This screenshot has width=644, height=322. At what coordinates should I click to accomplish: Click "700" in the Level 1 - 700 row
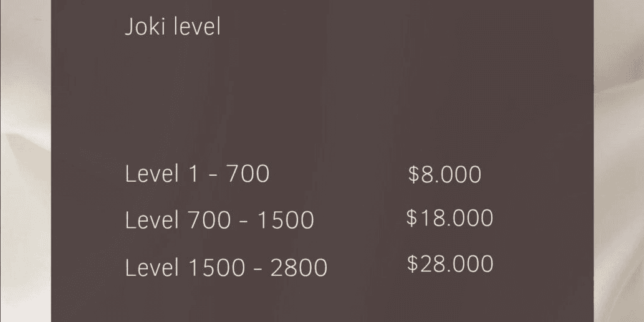pos(247,174)
